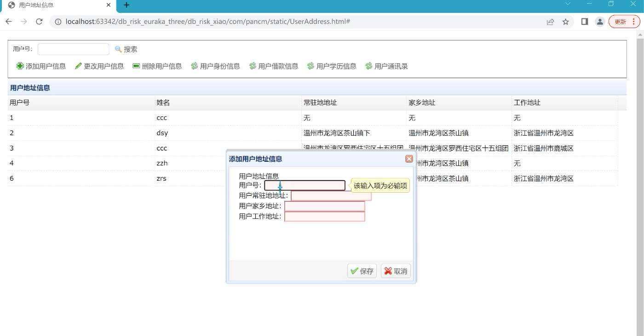The image size is (644, 336).
Task: Click the browser address bar URL
Action: coord(208,22)
